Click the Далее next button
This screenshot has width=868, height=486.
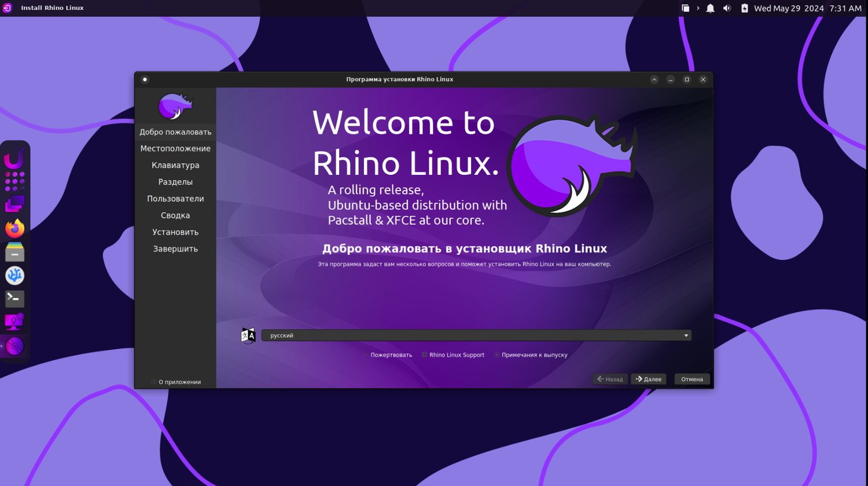(x=649, y=379)
